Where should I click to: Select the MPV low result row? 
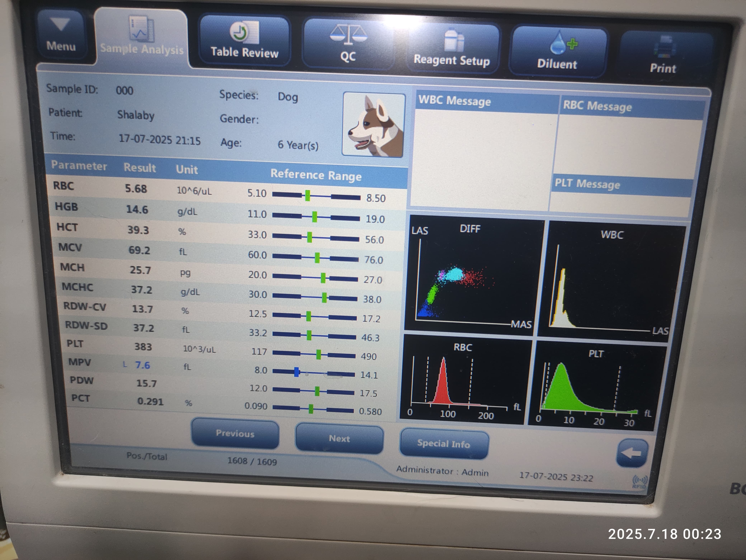point(142,365)
